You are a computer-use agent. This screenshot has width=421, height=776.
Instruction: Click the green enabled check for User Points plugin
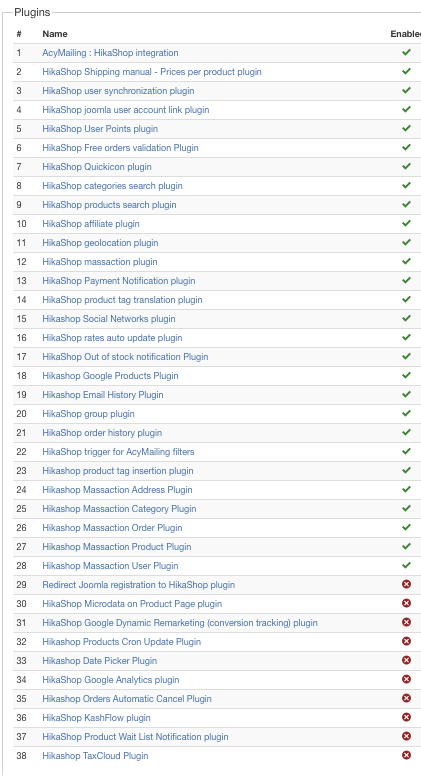coord(406,129)
